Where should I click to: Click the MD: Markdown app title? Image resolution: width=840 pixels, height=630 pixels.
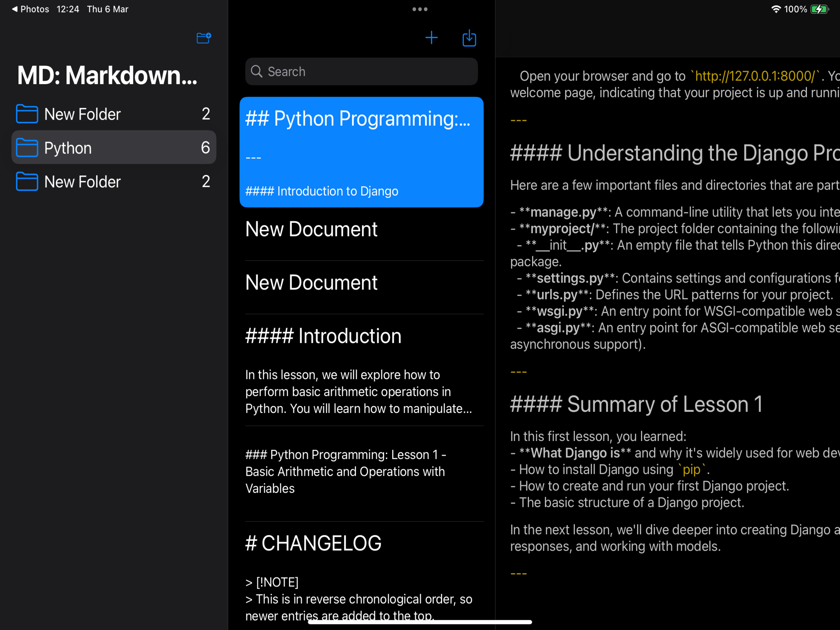(x=107, y=75)
